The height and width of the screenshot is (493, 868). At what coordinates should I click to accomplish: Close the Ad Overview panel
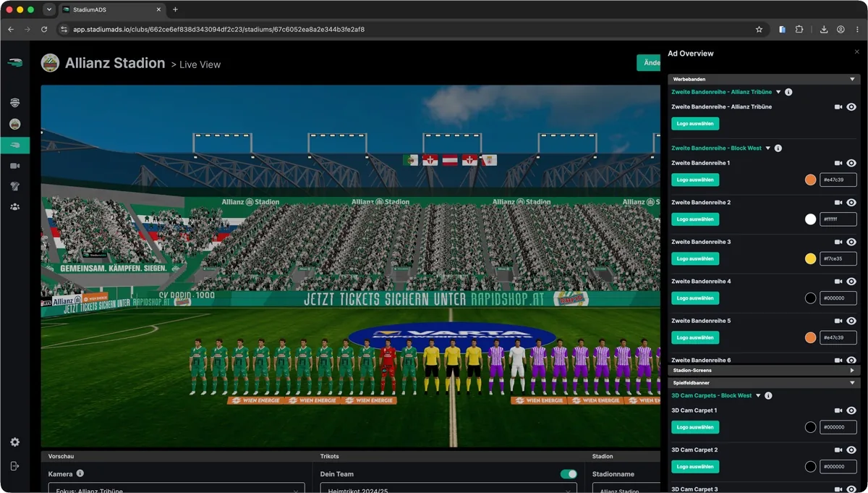click(x=857, y=52)
